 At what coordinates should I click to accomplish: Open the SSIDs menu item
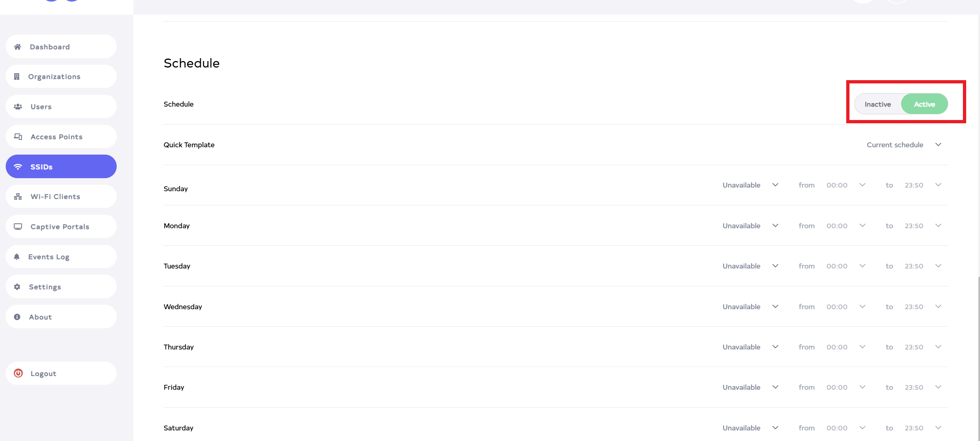[61, 167]
